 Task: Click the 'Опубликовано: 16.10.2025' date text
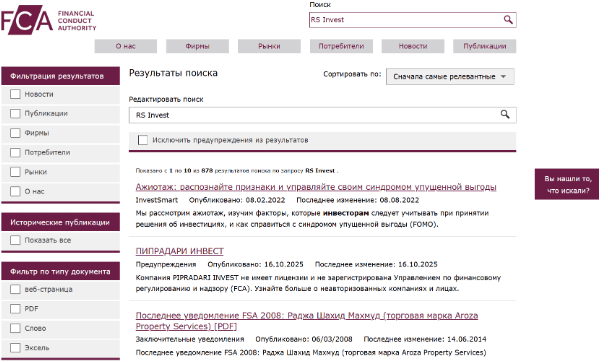[x=256, y=264]
